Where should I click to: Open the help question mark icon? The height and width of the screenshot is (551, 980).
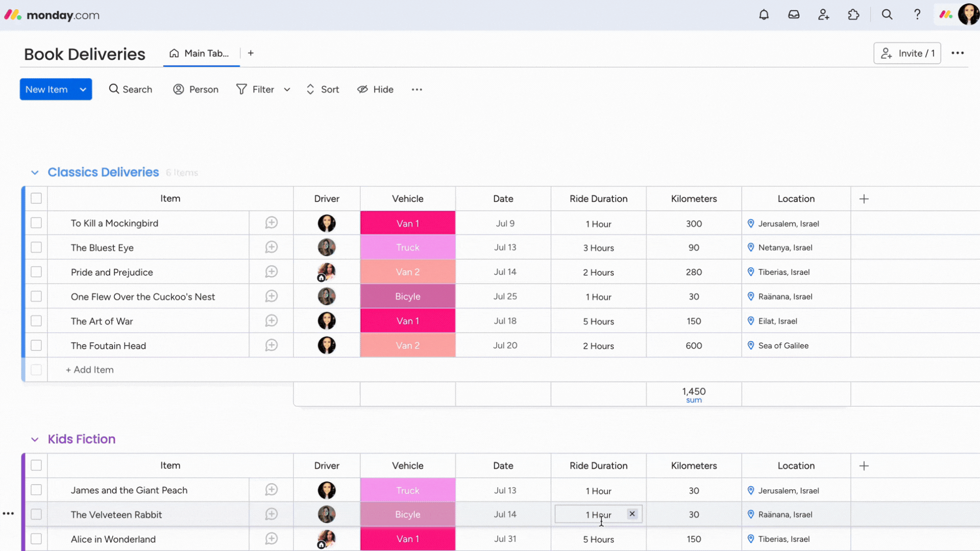917,14
